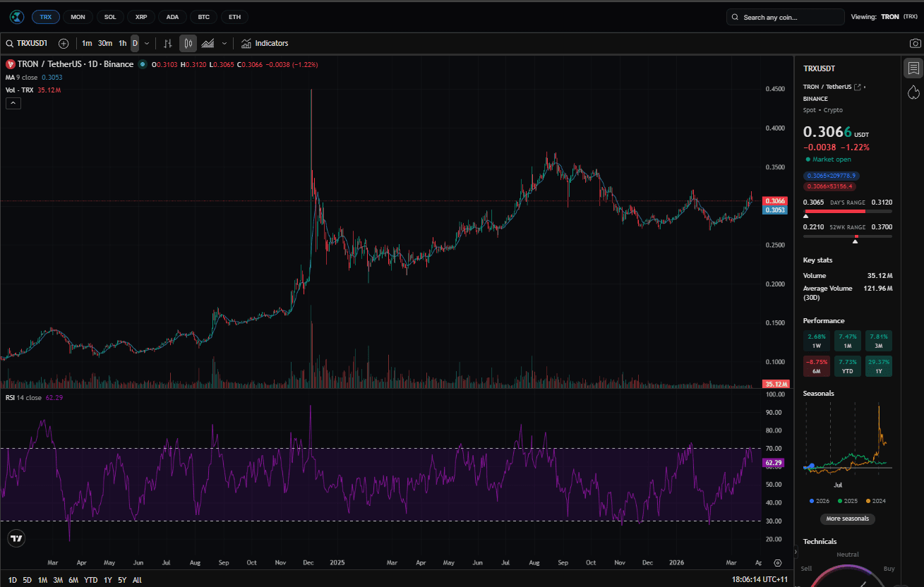Click the 52WK Range progress bar

848,236
